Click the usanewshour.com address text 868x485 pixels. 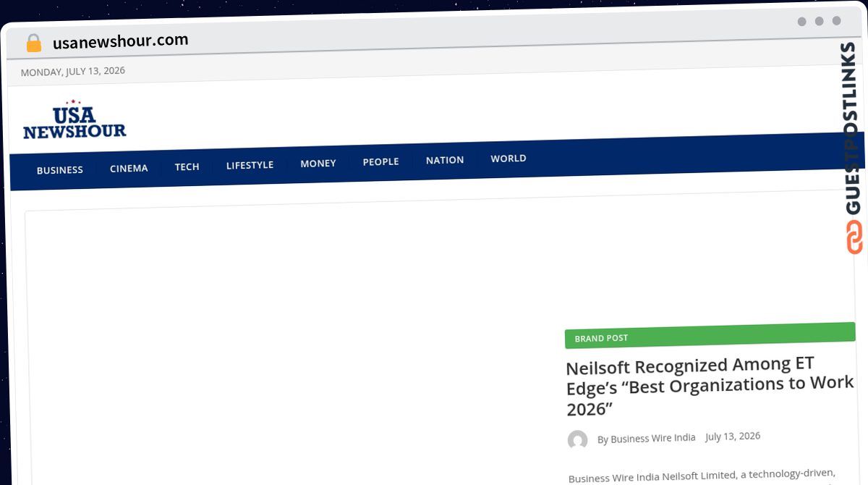(x=121, y=41)
